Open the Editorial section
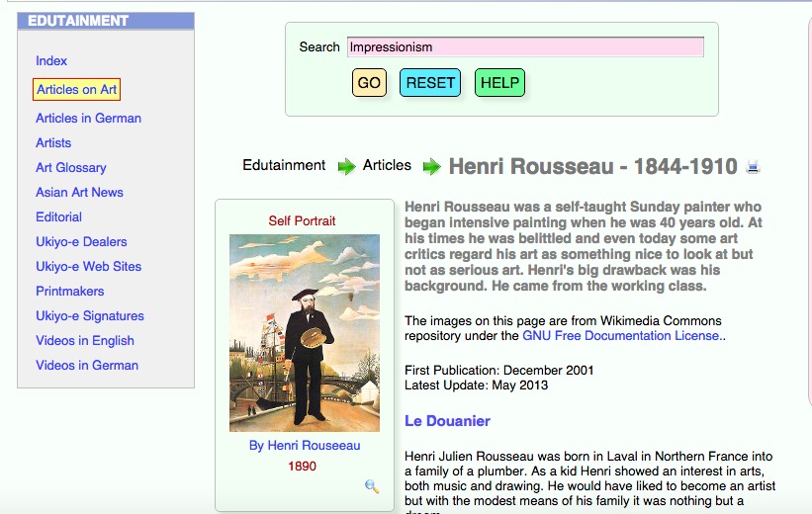The width and height of the screenshot is (812, 514). tap(58, 216)
